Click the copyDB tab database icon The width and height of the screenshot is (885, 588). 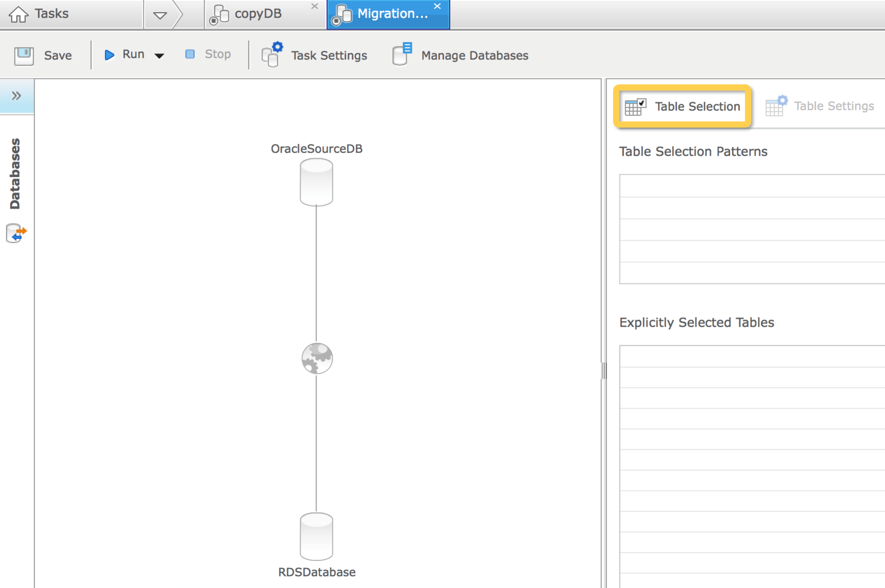point(219,15)
